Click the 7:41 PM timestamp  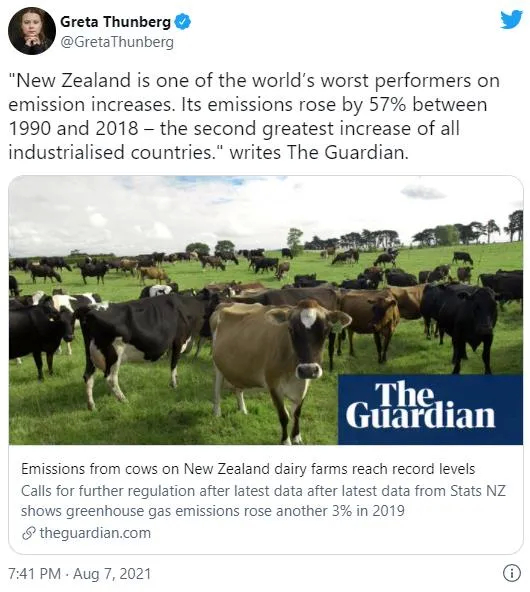34,574
